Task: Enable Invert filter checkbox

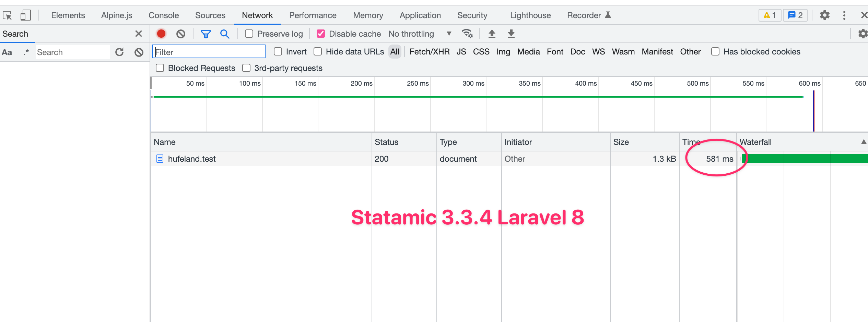Action: 278,52
